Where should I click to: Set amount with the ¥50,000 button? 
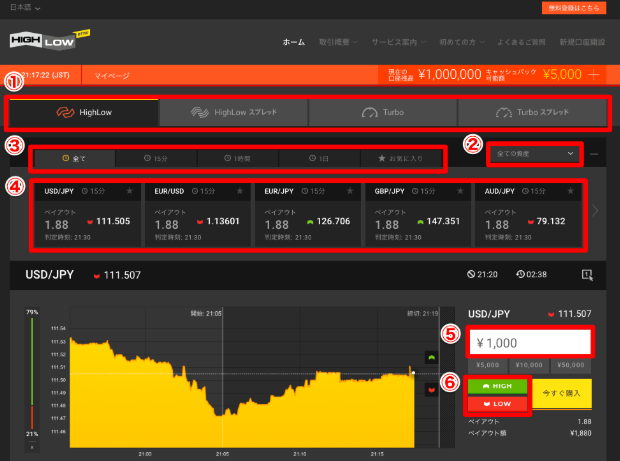coord(571,365)
